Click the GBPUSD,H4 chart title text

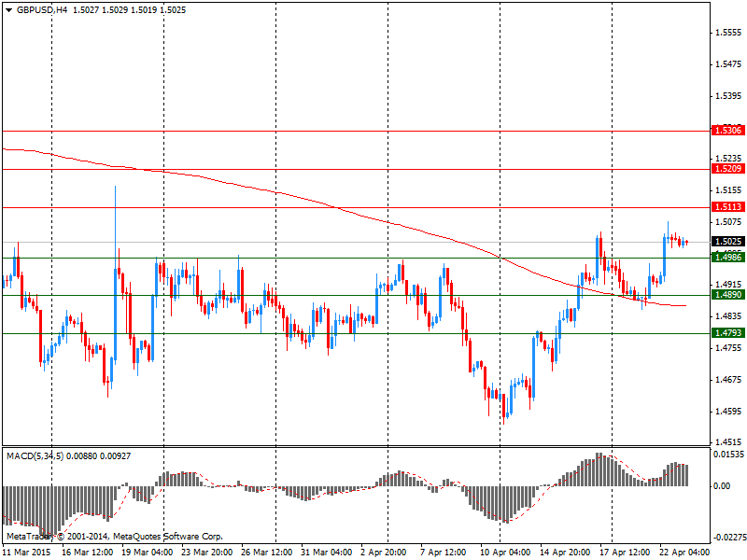[42, 10]
